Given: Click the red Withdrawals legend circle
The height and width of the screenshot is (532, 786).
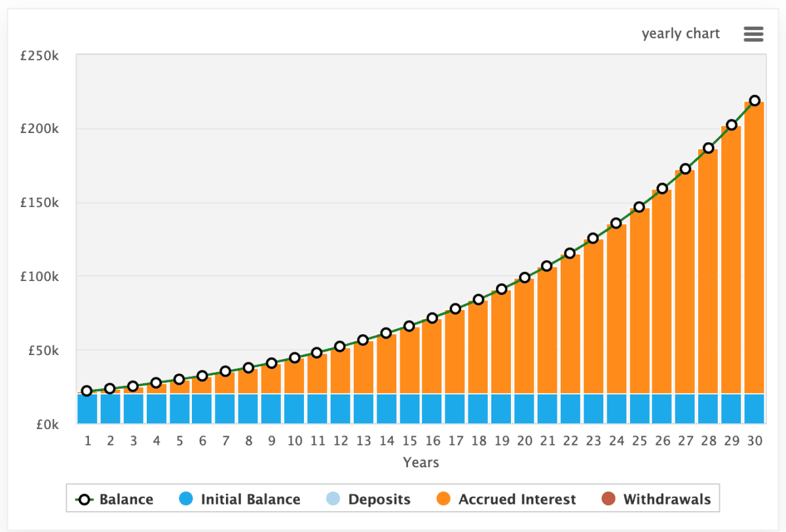Looking at the screenshot, I should pos(609,499).
